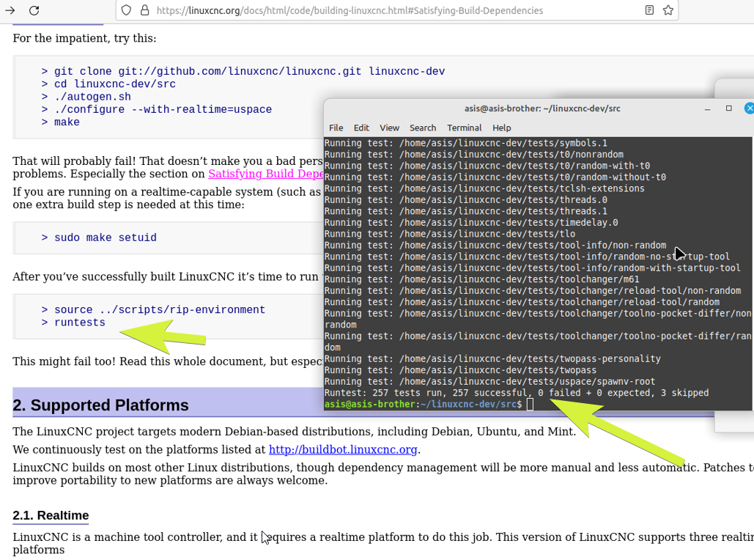Show site security info via padlock icon
The height and width of the screenshot is (560, 754).
pyautogui.click(x=144, y=10)
